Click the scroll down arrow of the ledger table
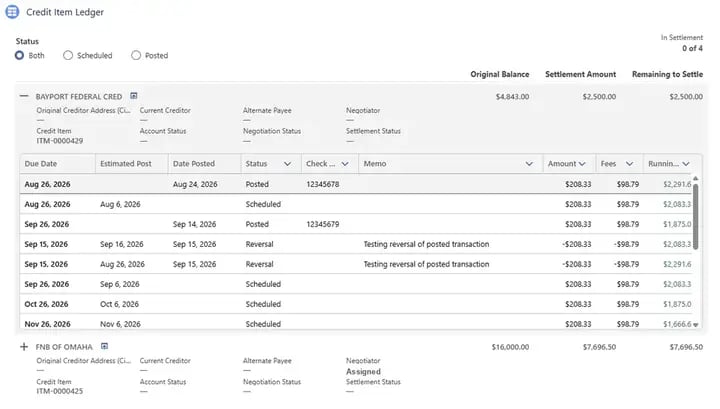The width and height of the screenshot is (720, 409). tap(696, 325)
